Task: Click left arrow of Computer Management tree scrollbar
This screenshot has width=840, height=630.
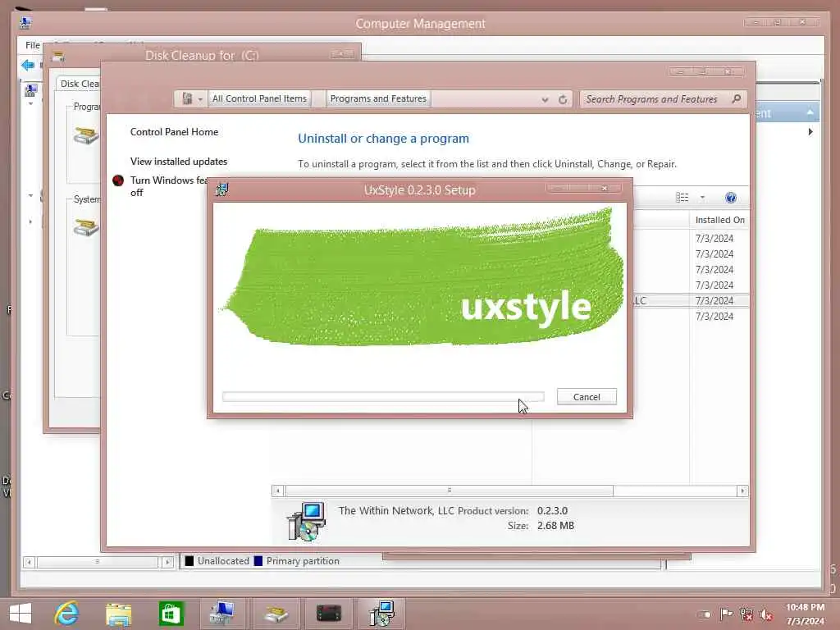Action: [x=30, y=562]
